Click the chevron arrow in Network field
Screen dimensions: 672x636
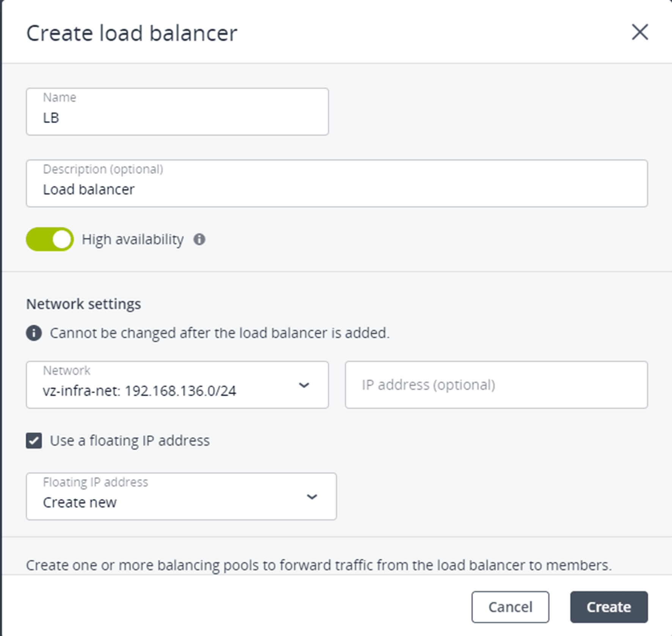[x=304, y=385]
